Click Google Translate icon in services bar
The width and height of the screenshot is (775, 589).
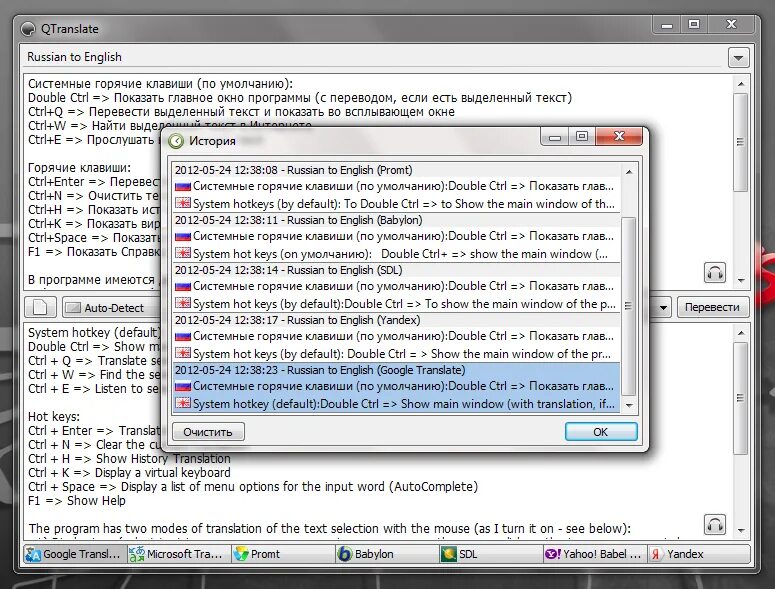click(33, 554)
